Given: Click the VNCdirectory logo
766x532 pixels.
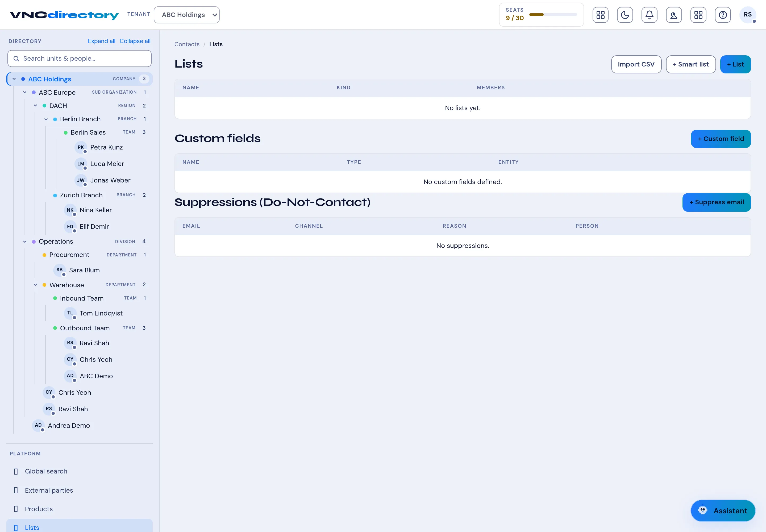Looking at the screenshot, I should (64, 15).
